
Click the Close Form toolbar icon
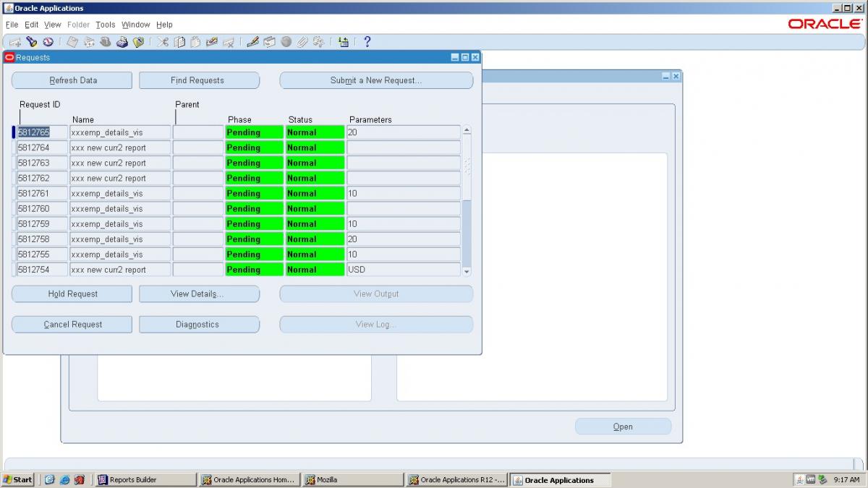tap(138, 42)
